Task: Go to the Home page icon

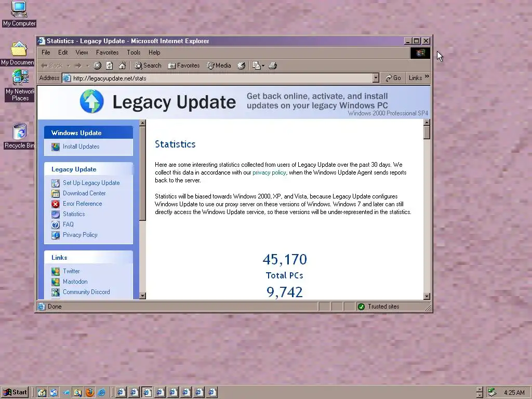Action: (122, 65)
